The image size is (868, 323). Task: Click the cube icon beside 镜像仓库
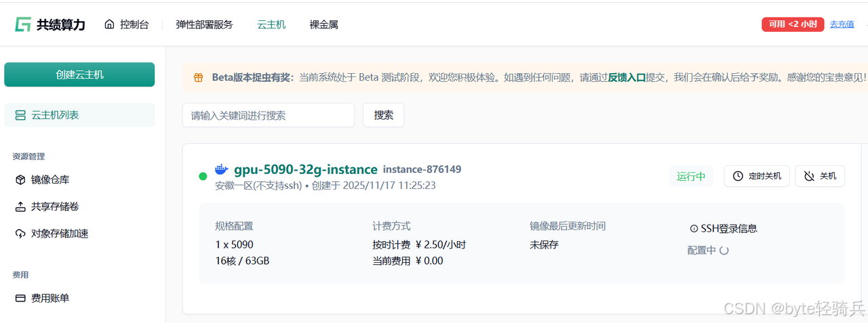(20, 179)
